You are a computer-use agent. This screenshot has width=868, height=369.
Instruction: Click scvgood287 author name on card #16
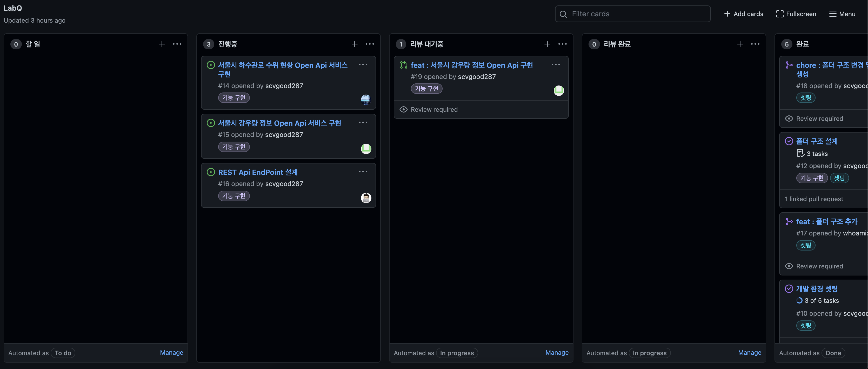[284, 184]
